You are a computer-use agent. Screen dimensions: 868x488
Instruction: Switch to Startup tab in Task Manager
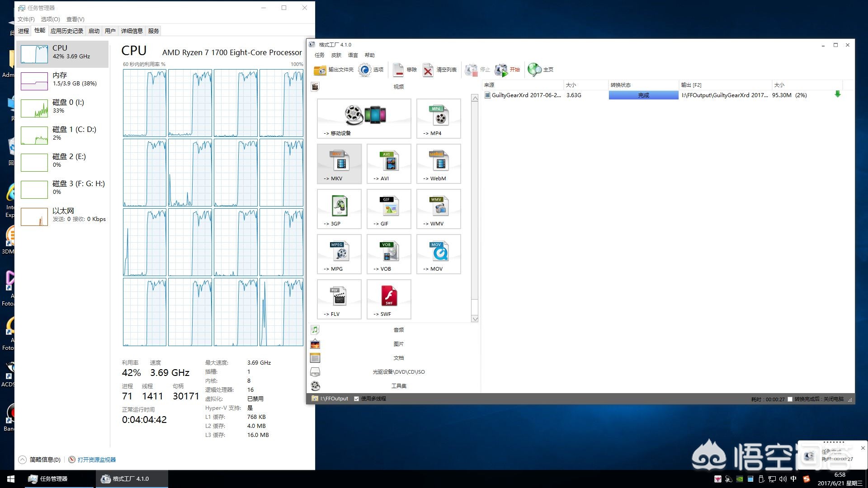click(x=94, y=31)
